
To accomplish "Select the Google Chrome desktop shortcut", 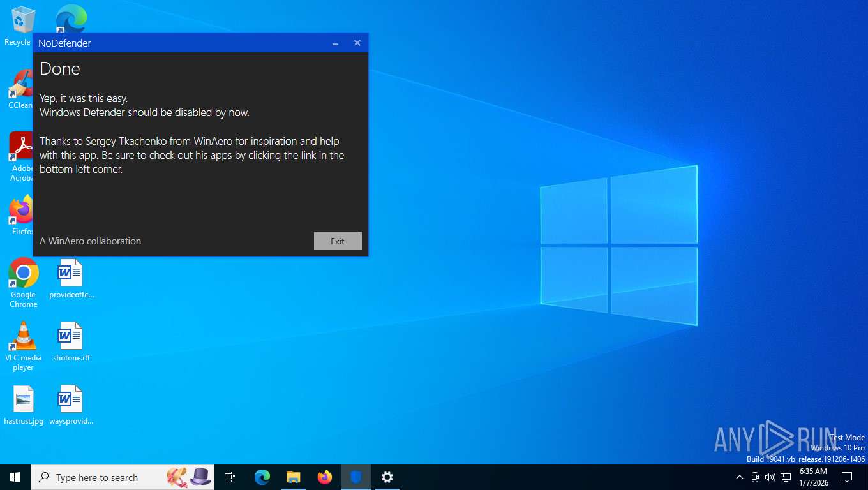I will (x=24, y=283).
